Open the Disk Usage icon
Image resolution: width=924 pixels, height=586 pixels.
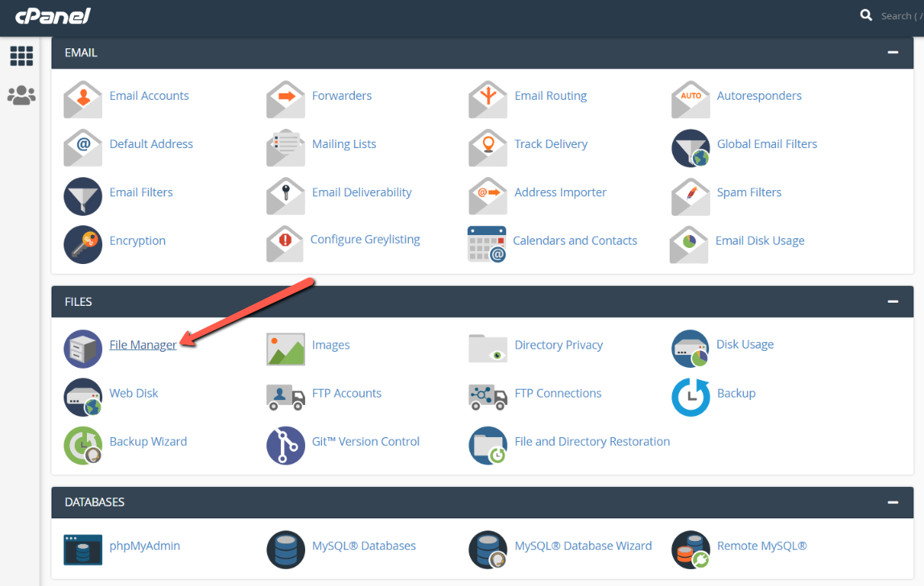click(x=691, y=349)
